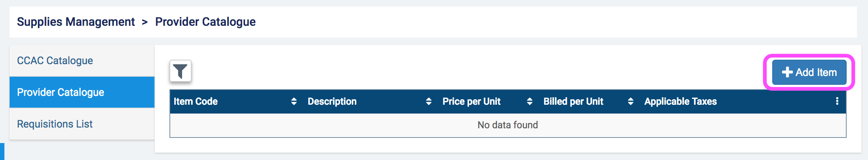The image size is (868, 160).
Task: Open the three-dot column options menu
Action: point(837,101)
